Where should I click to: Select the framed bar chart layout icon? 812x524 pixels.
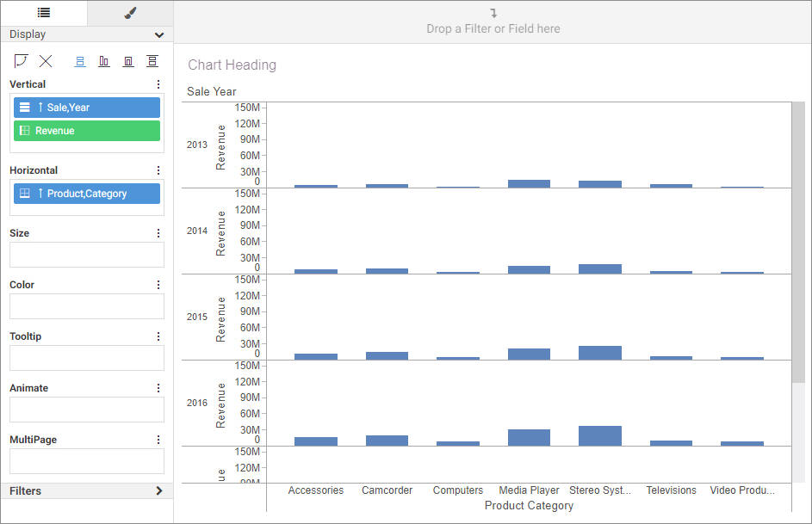128,60
